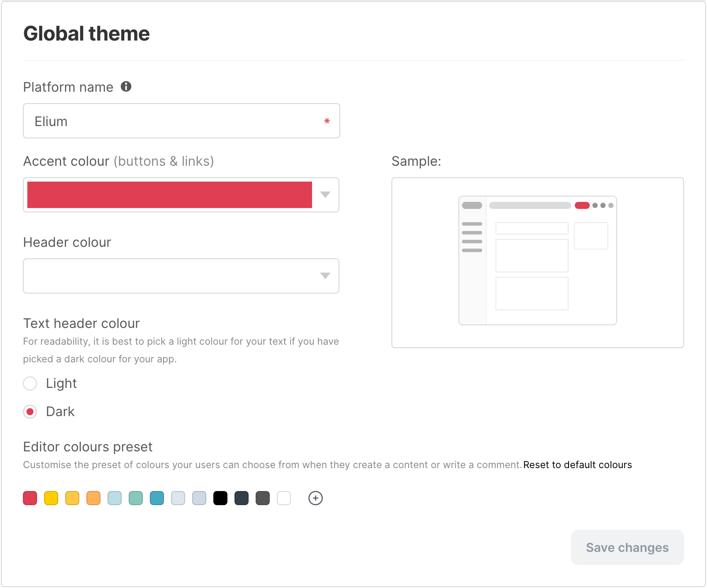
Task: Pick the mint green preset swatch
Action: (136, 498)
